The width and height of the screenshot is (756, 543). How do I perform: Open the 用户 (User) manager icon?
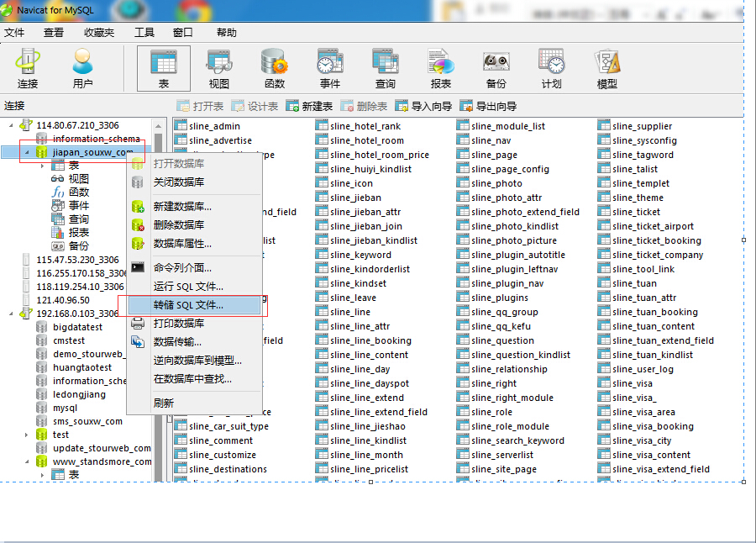[82, 68]
